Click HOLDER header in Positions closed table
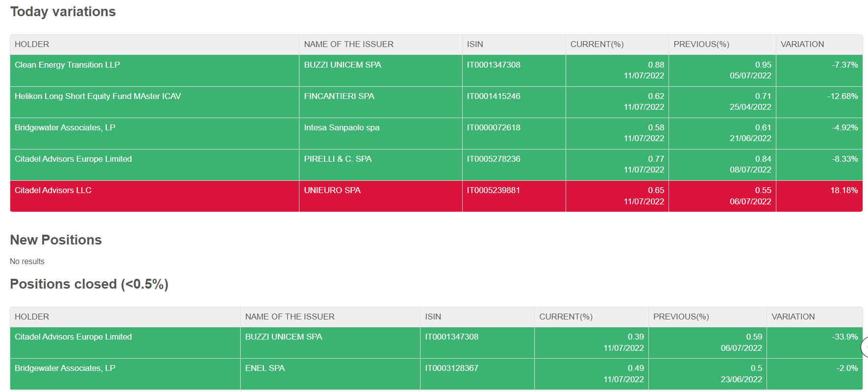 click(32, 317)
